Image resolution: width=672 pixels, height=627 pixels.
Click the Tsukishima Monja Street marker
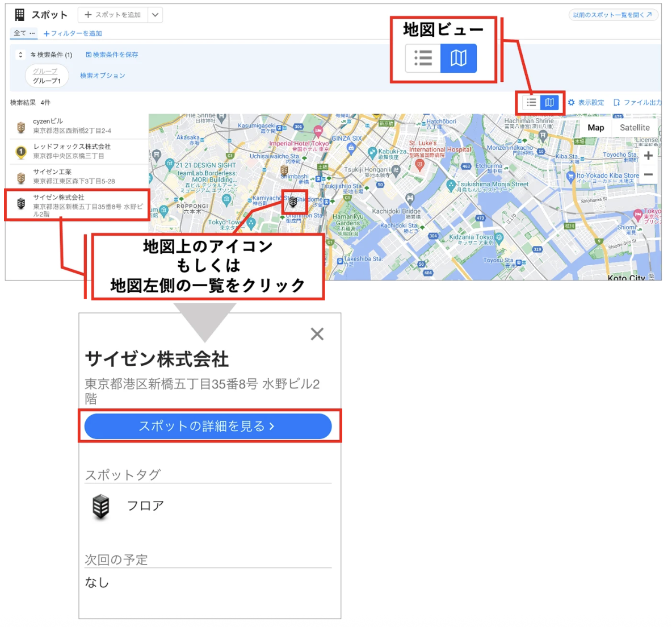tap(451, 185)
